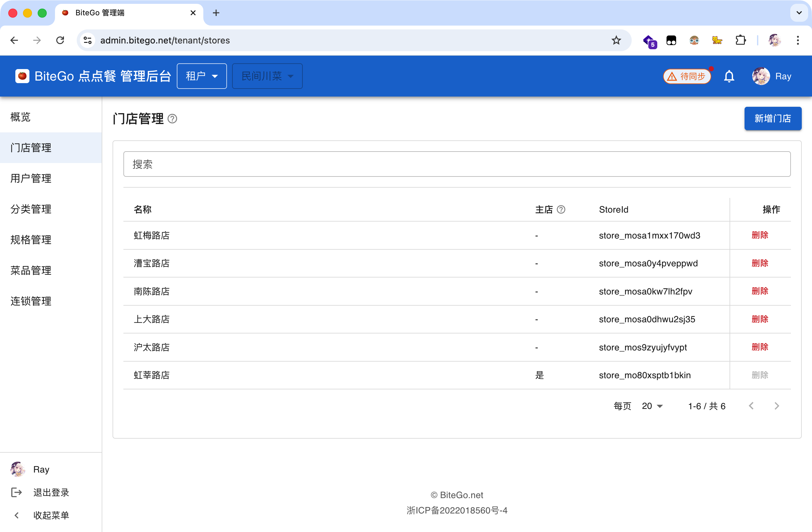
Task: Open the 民间川菜 tenant selector
Action: pyautogui.click(x=267, y=76)
